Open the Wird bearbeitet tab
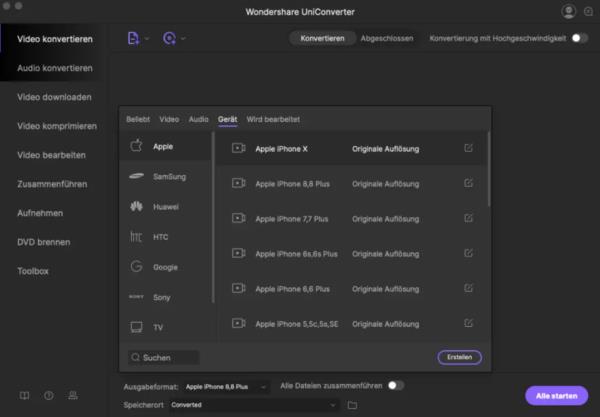600x417 pixels. coord(273,119)
